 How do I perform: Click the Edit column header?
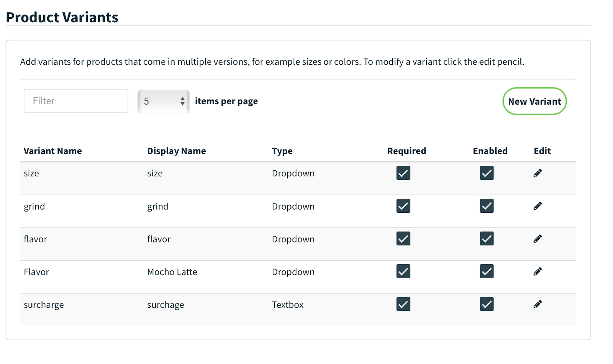(x=543, y=151)
